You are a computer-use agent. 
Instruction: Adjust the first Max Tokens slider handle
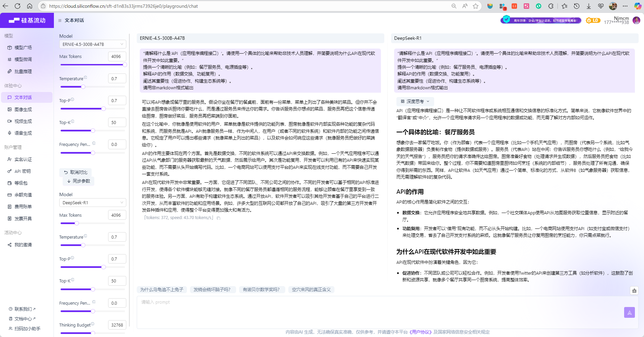click(x=125, y=65)
